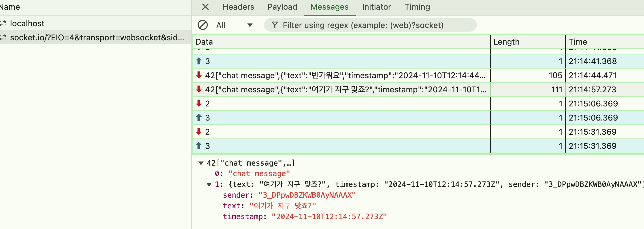
Task: Switch to the Headers tab
Action: 238,7
